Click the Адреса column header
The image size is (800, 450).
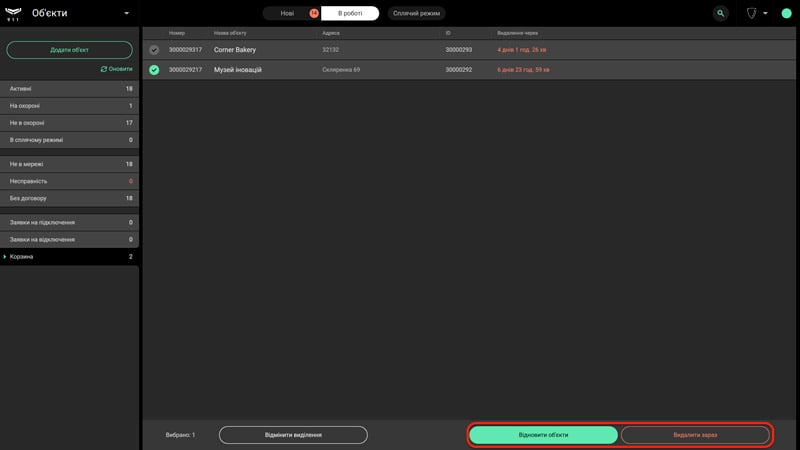point(331,33)
